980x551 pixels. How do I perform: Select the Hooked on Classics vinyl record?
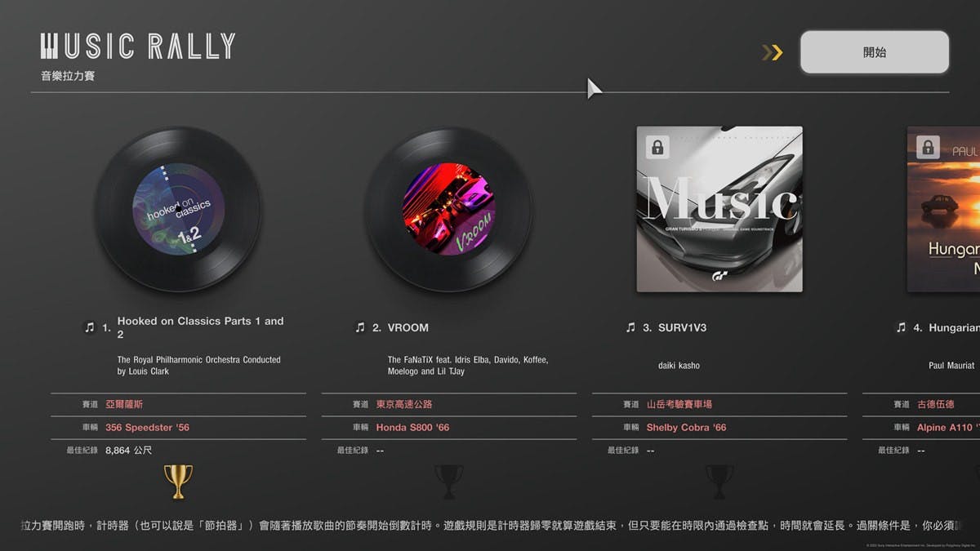[179, 209]
